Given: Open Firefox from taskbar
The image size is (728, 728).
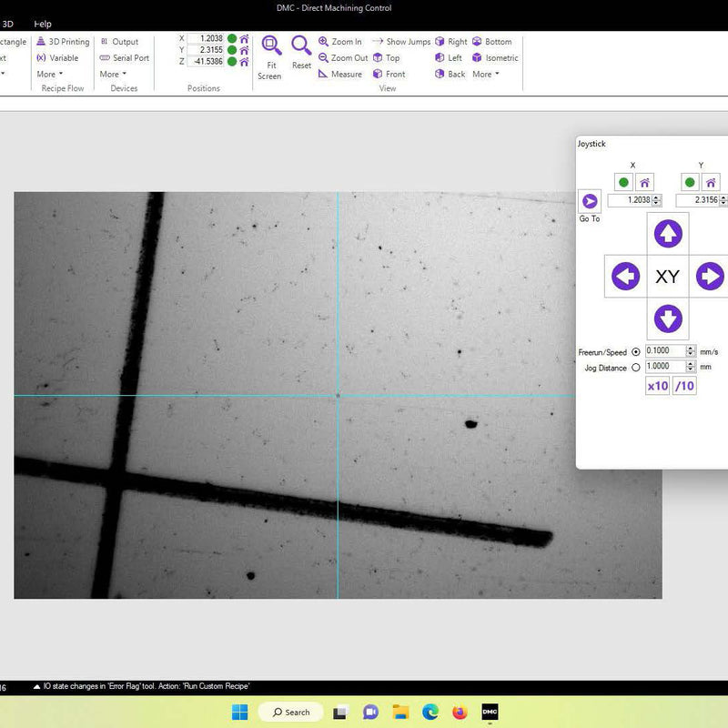Looking at the screenshot, I should click(460, 712).
